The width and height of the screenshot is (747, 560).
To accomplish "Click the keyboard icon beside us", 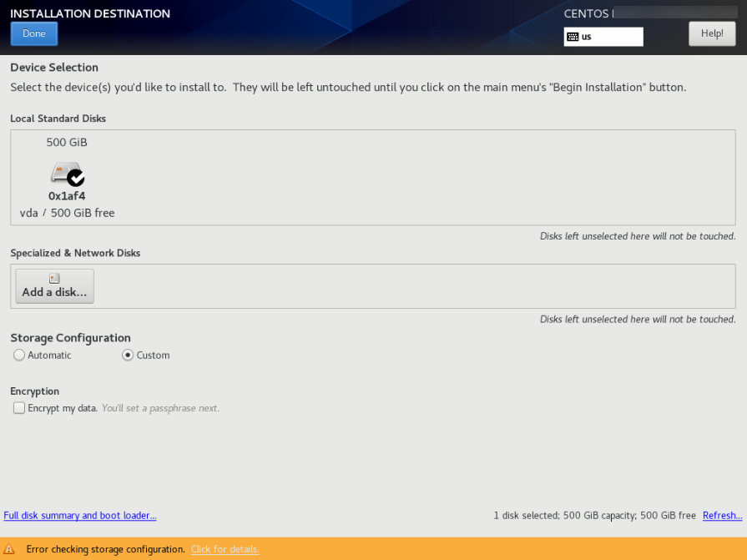I will (573, 37).
